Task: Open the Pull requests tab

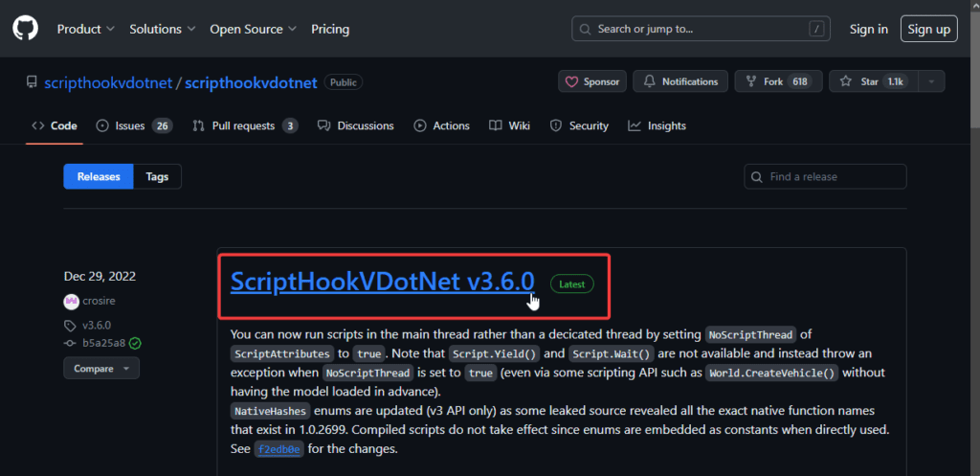Action: [x=245, y=125]
